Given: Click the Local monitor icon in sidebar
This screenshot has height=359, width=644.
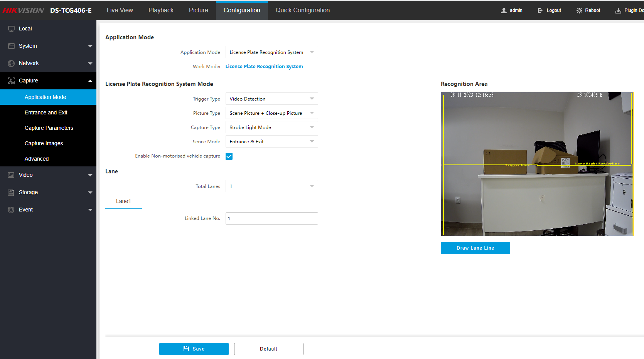Looking at the screenshot, I should point(11,29).
